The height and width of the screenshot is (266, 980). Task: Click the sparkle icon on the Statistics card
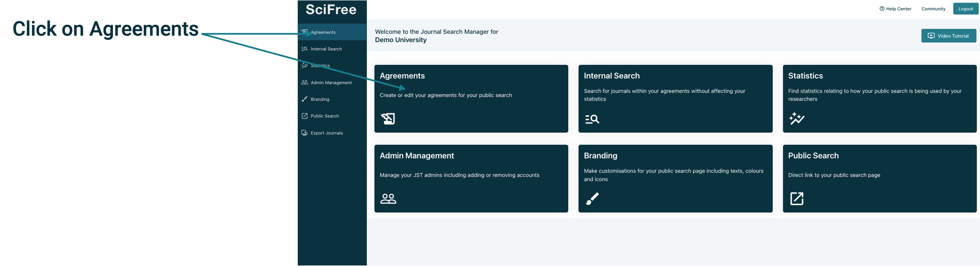(x=797, y=118)
